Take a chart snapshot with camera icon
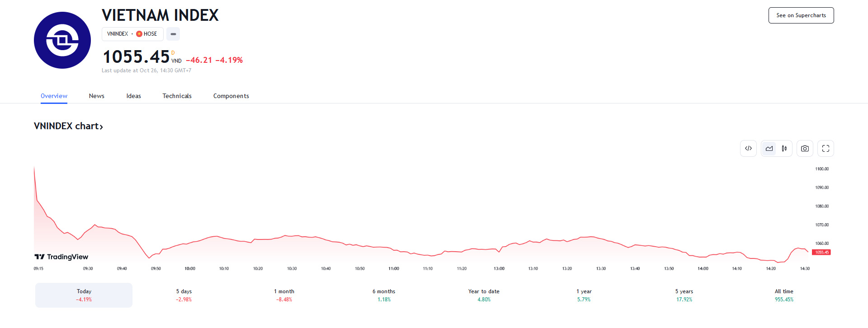 [x=805, y=149]
